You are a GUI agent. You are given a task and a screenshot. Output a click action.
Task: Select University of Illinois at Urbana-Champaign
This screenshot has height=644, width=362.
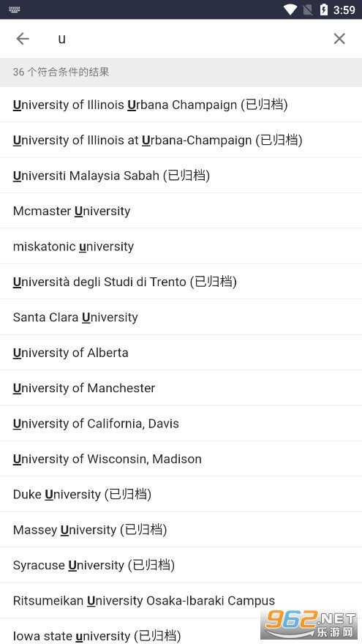[x=181, y=140]
